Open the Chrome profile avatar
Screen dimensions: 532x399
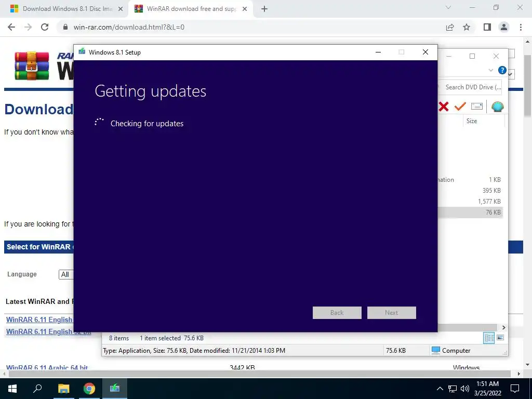504,27
